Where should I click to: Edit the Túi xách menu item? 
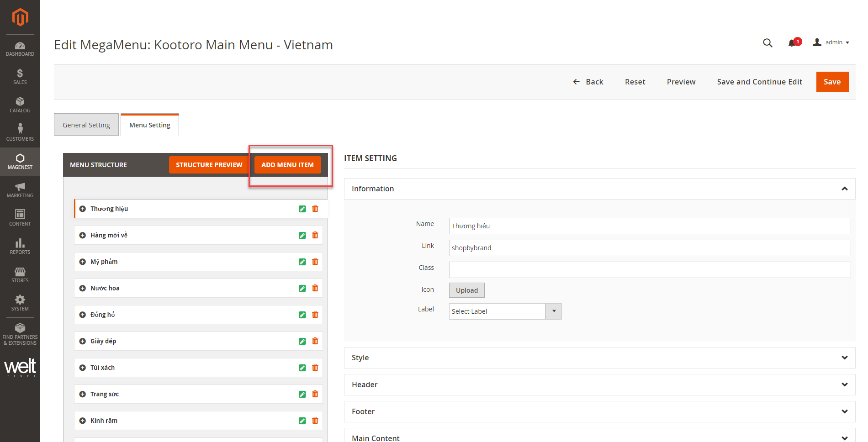pyautogui.click(x=302, y=368)
